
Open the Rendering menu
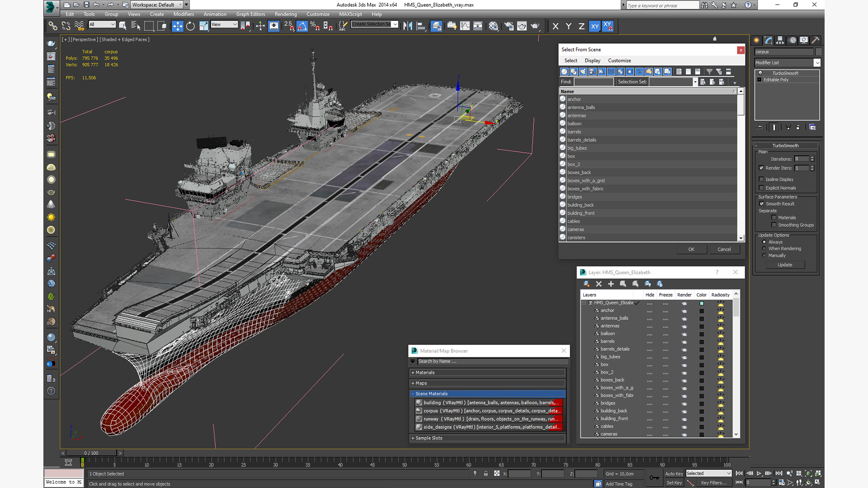(286, 14)
